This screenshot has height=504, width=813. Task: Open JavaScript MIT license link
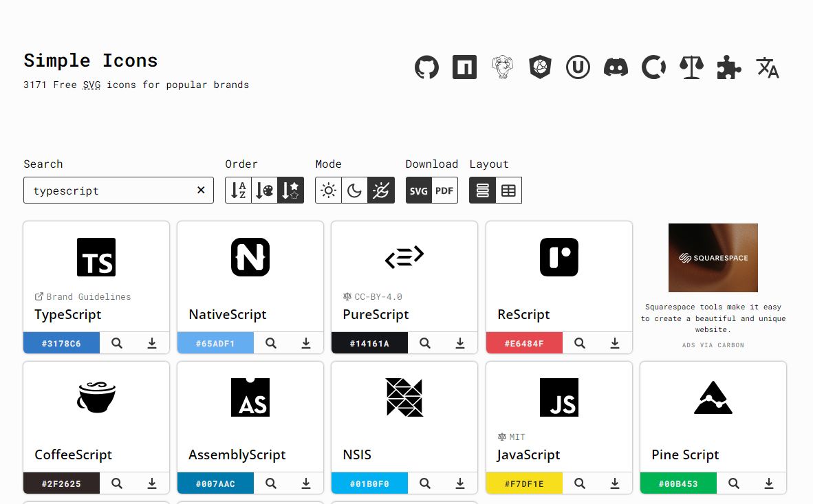(x=511, y=437)
